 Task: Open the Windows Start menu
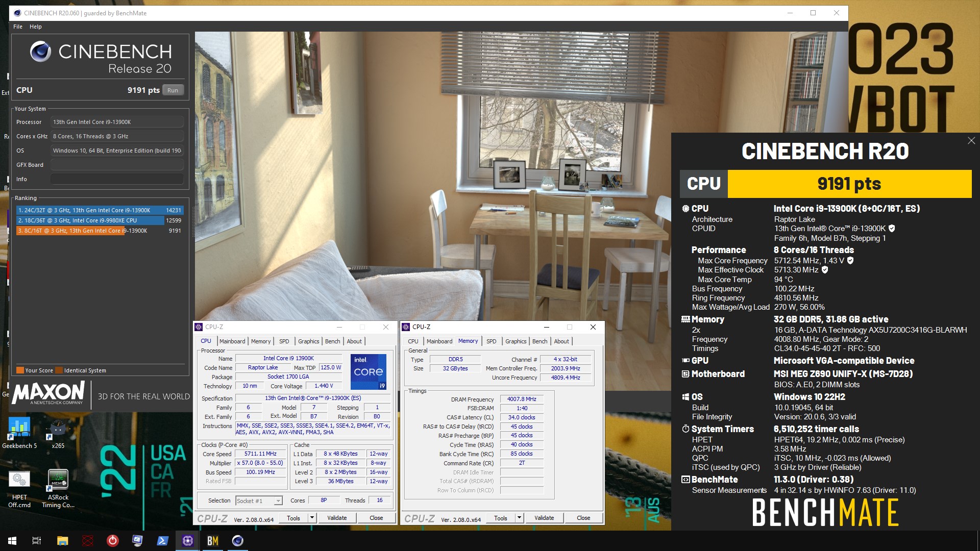tap(12, 541)
